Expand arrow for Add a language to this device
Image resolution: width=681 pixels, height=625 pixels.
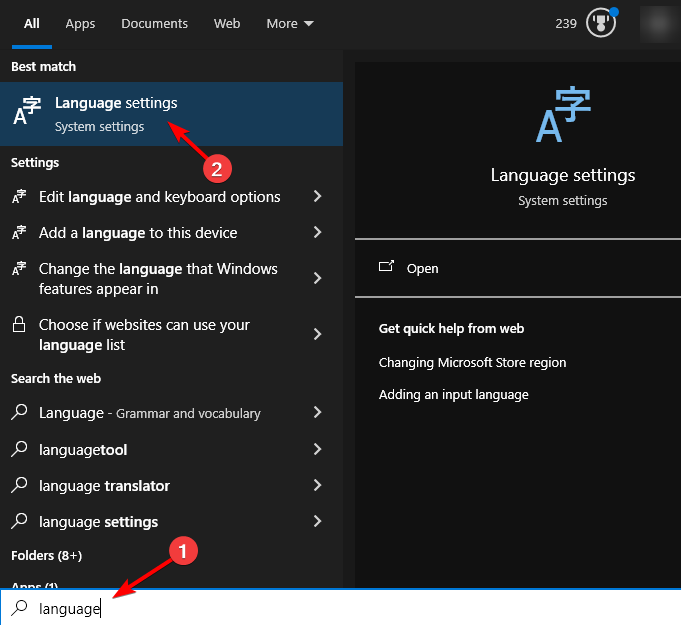click(317, 232)
